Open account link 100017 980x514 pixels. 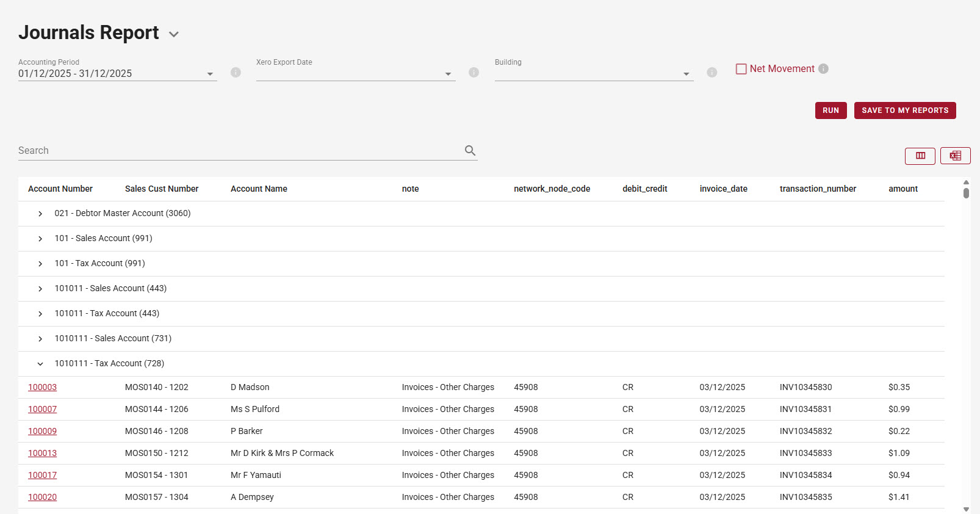[x=42, y=475]
